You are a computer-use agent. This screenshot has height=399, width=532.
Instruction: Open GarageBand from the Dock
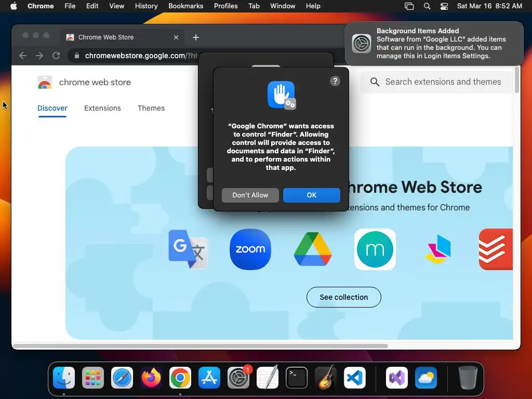pos(326,378)
